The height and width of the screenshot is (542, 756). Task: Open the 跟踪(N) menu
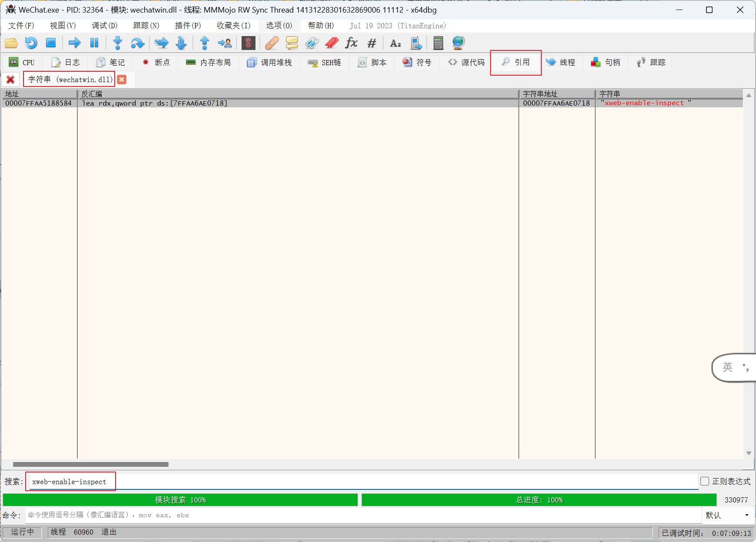point(146,26)
